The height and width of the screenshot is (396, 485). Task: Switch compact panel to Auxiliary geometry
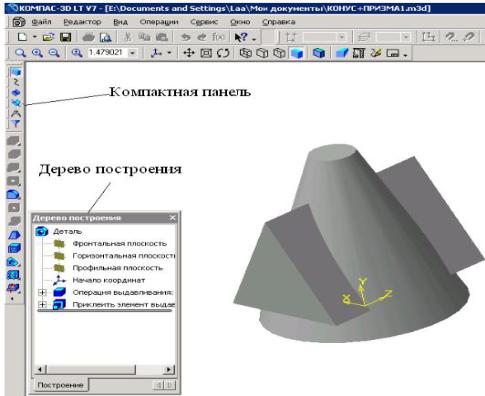coord(15,103)
